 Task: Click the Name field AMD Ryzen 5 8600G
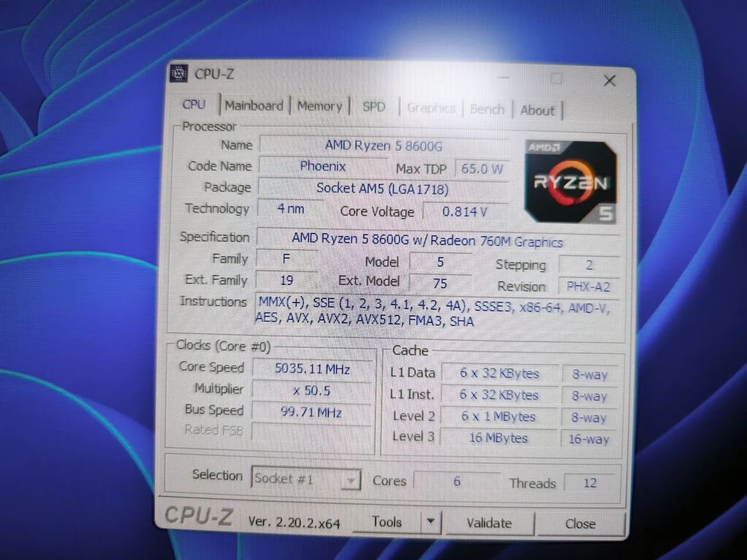(384, 146)
